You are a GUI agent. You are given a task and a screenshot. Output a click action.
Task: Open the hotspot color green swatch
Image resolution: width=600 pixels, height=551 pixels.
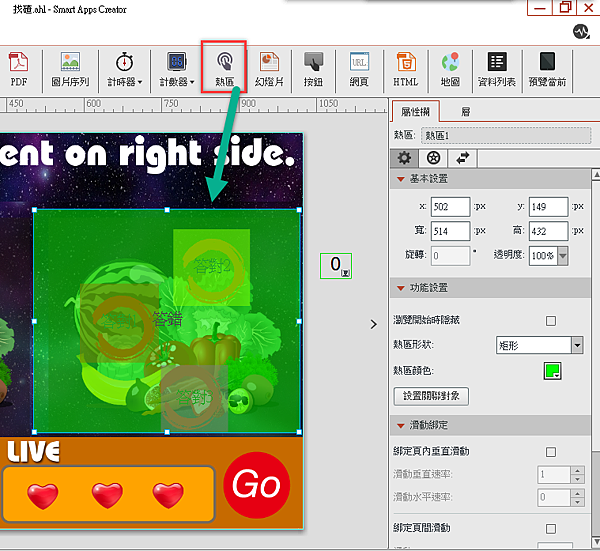point(553,371)
